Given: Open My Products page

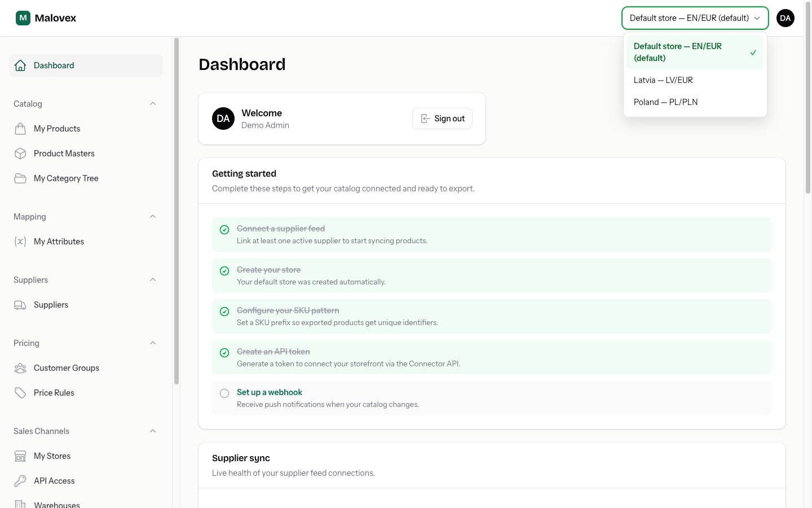Looking at the screenshot, I should [x=86, y=129].
